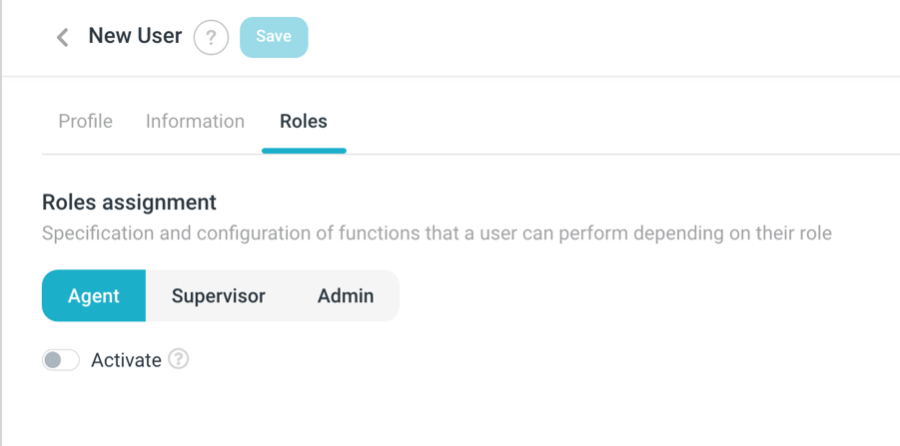Click the Roles tab
Screen dimensions: 900x446
coord(303,121)
